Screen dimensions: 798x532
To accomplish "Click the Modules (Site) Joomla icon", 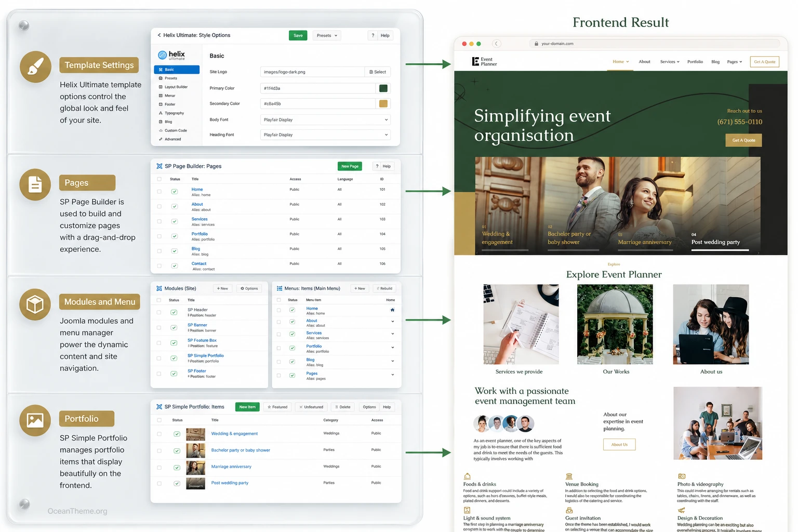I will (159, 288).
